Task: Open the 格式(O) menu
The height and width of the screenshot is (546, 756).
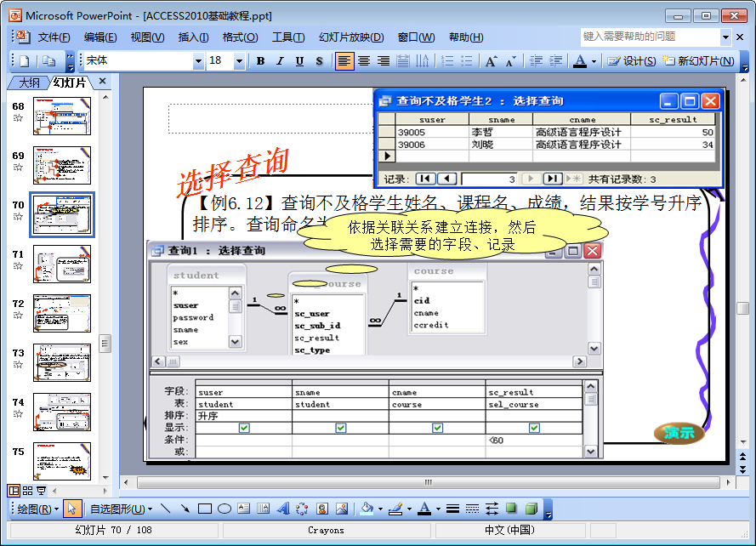Action: tap(240, 37)
